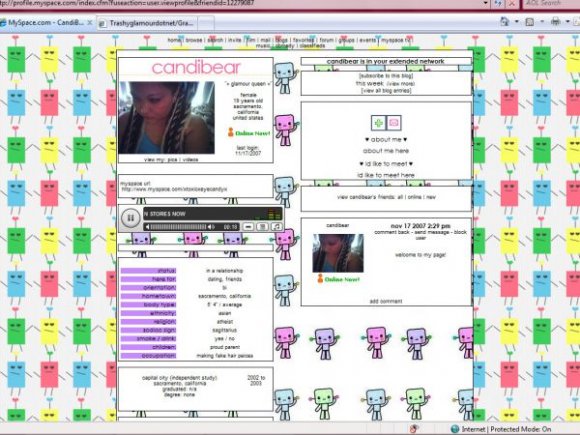Click the add comment link

tap(386, 301)
